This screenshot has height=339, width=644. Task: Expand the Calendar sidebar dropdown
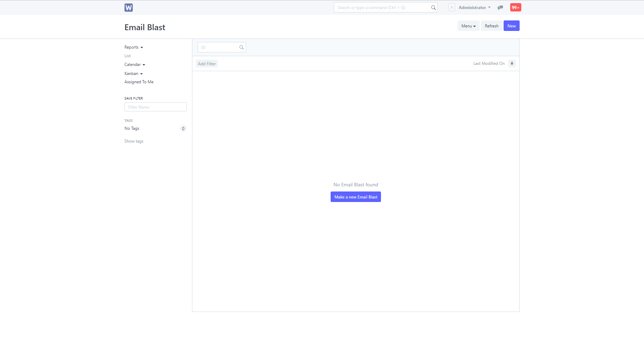(x=135, y=65)
